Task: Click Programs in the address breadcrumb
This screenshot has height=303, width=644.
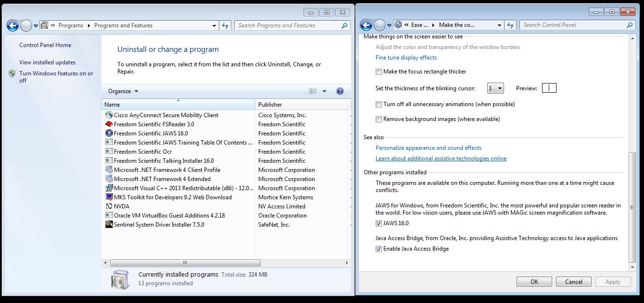Action: 71,25
